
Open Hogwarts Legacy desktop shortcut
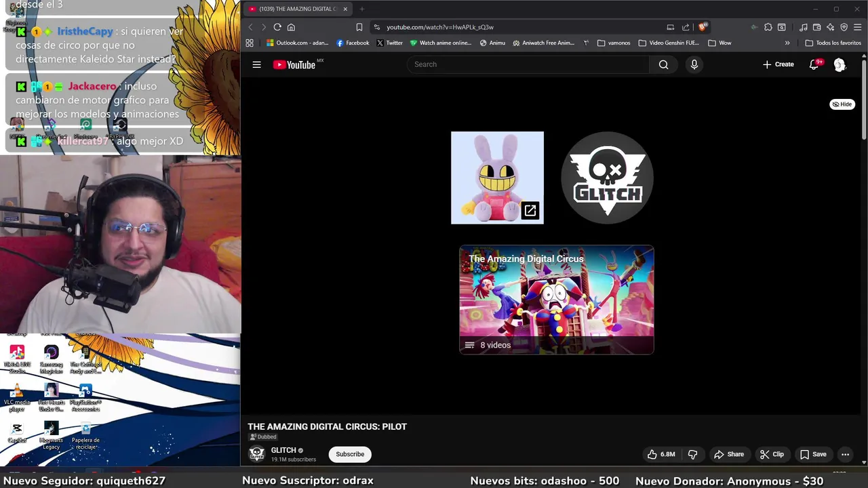[x=51, y=436]
